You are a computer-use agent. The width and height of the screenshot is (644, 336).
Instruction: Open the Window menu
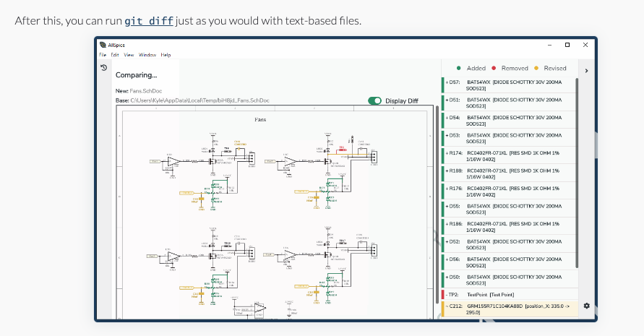pyautogui.click(x=147, y=55)
